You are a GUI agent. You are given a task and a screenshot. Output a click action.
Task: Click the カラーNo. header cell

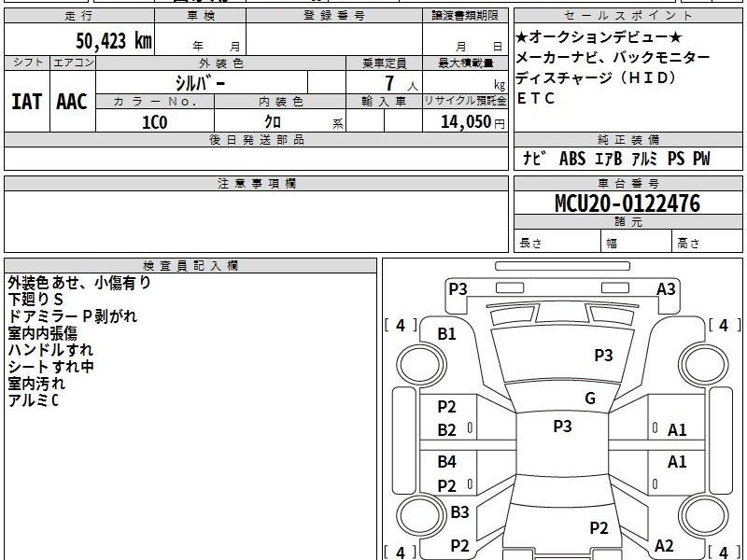tap(155, 102)
